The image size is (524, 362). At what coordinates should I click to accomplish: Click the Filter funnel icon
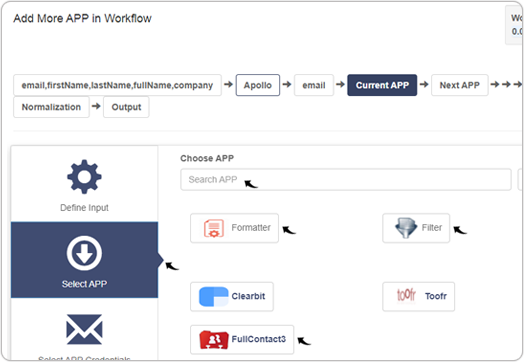click(406, 228)
